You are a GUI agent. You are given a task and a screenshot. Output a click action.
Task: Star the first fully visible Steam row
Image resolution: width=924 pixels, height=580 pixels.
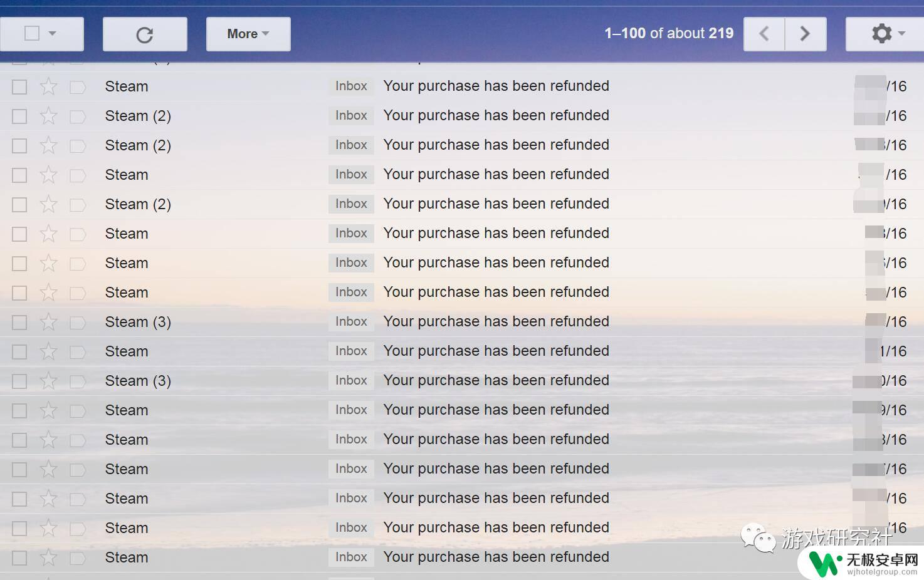[48, 86]
